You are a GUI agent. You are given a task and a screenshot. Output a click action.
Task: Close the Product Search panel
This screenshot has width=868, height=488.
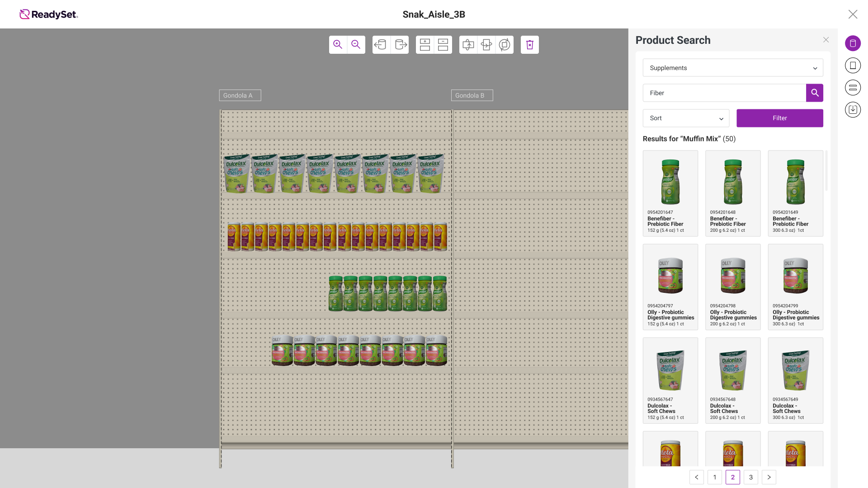coord(826,40)
